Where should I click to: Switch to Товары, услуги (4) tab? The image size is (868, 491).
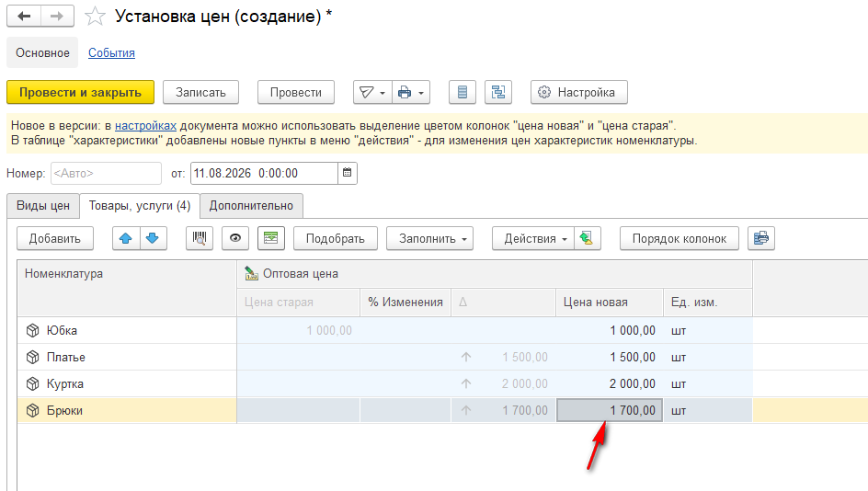tap(140, 206)
